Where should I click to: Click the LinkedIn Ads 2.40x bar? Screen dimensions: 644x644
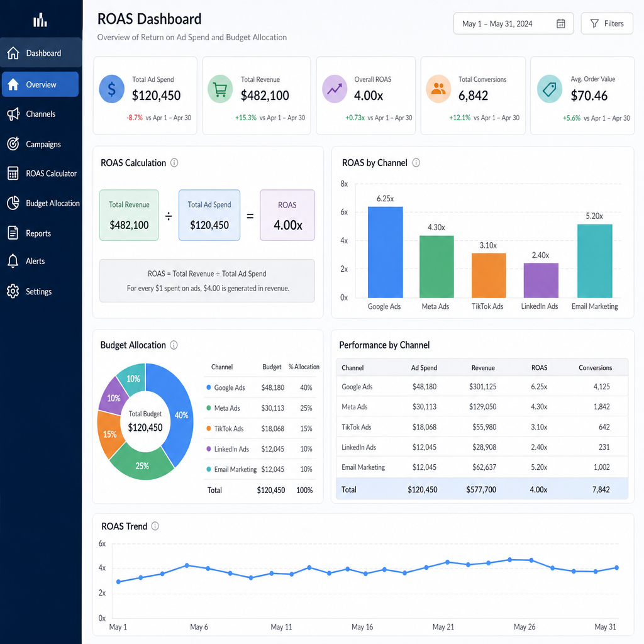pos(541,280)
